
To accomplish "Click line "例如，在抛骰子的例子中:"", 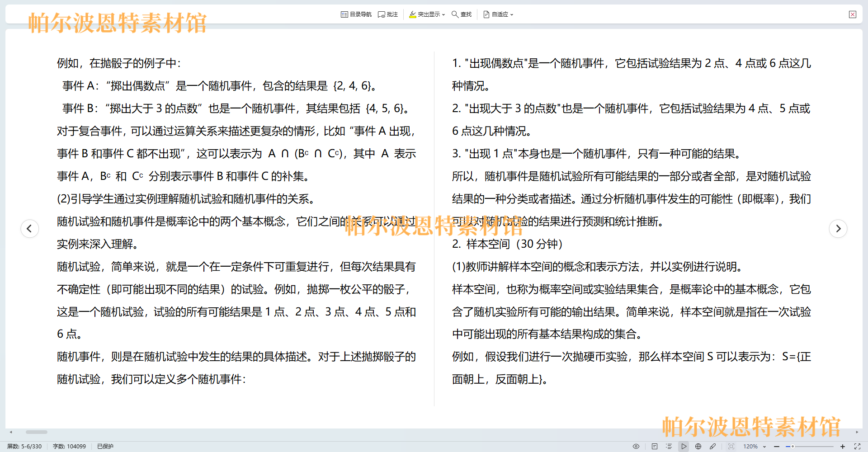I will click(x=118, y=63).
